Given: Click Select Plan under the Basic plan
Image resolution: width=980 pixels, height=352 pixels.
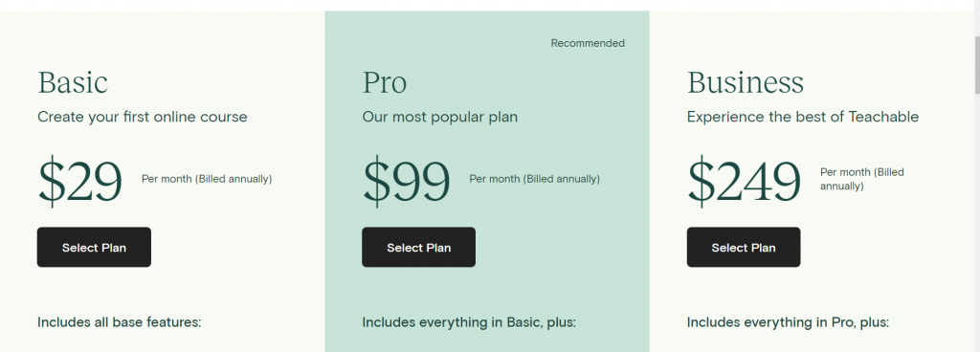Looking at the screenshot, I should [x=94, y=247].
